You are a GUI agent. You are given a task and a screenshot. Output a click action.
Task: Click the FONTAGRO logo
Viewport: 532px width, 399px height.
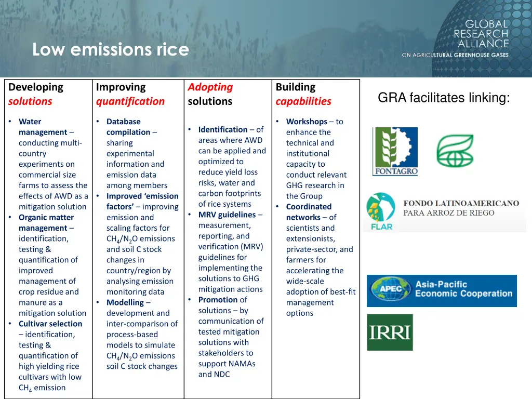point(395,151)
